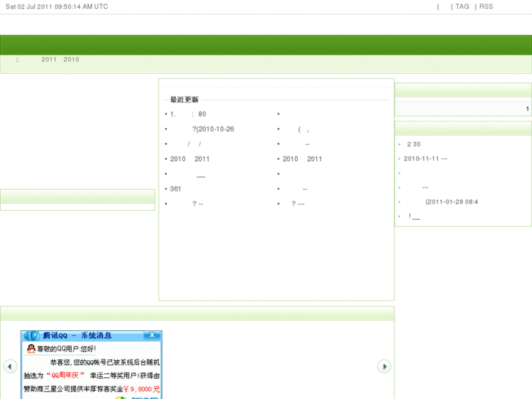The height and width of the screenshot is (399, 532).
Task: Click the 最近更新 section heading
Action: [184, 100]
